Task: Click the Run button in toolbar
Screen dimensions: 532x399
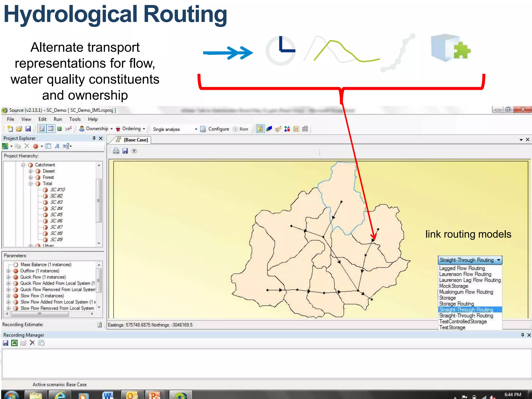Action: pos(241,129)
